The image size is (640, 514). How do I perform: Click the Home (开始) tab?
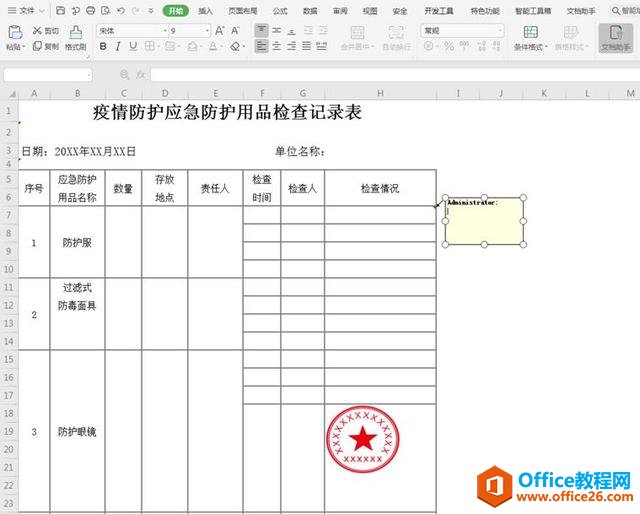click(176, 11)
